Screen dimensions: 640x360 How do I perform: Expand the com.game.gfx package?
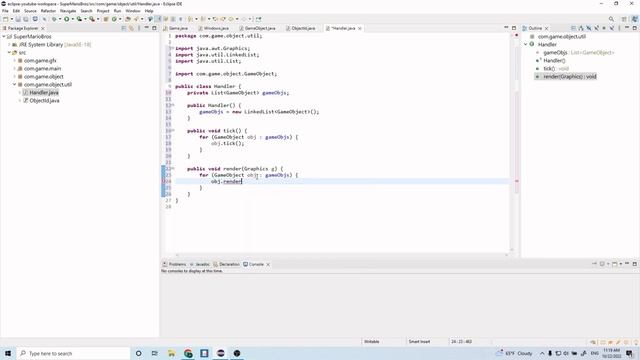14,60
